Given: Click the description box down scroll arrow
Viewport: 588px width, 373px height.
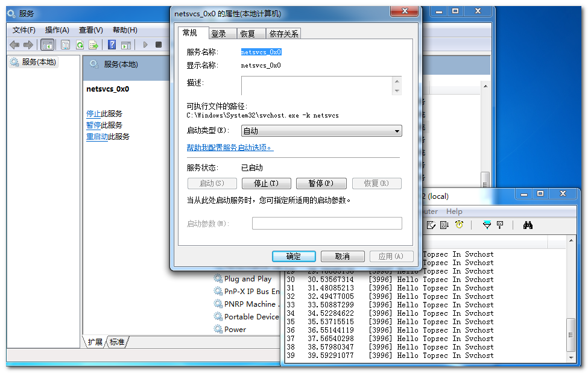Looking at the screenshot, I should pyautogui.click(x=397, y=91).
